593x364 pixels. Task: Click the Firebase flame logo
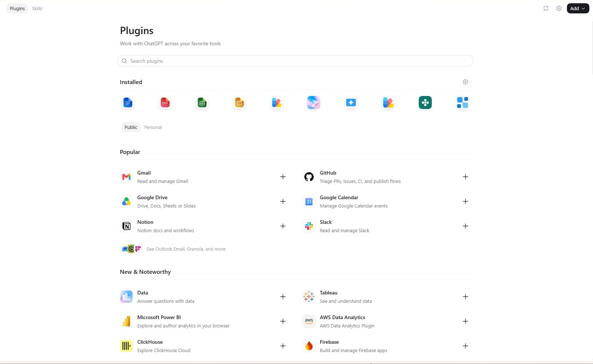point(309,346)
